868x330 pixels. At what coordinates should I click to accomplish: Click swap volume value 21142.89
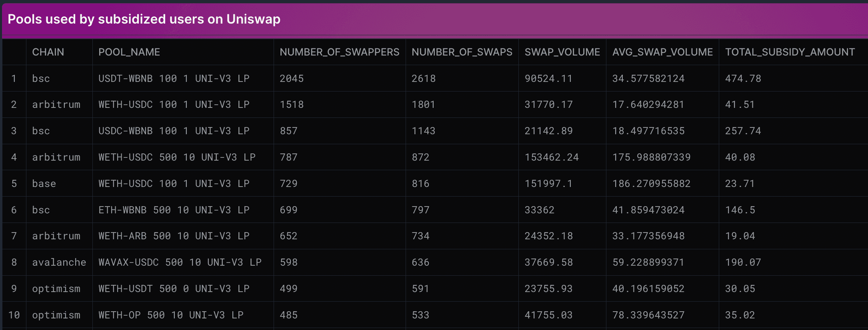point(548,131)
